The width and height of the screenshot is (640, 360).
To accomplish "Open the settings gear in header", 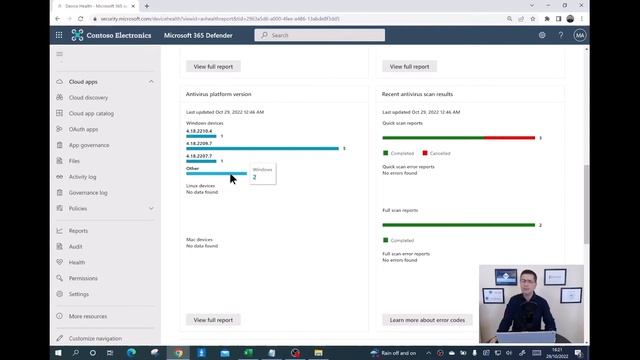I will [542, 35].
